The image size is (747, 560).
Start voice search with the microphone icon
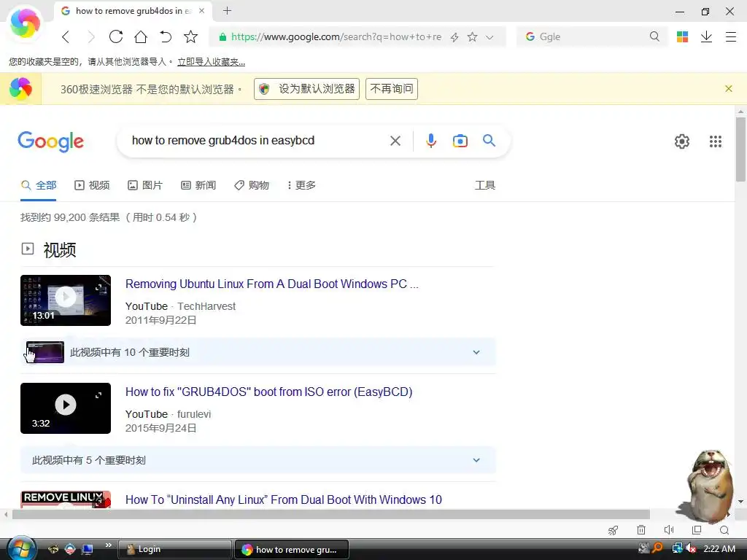click(x=430, y=141)
